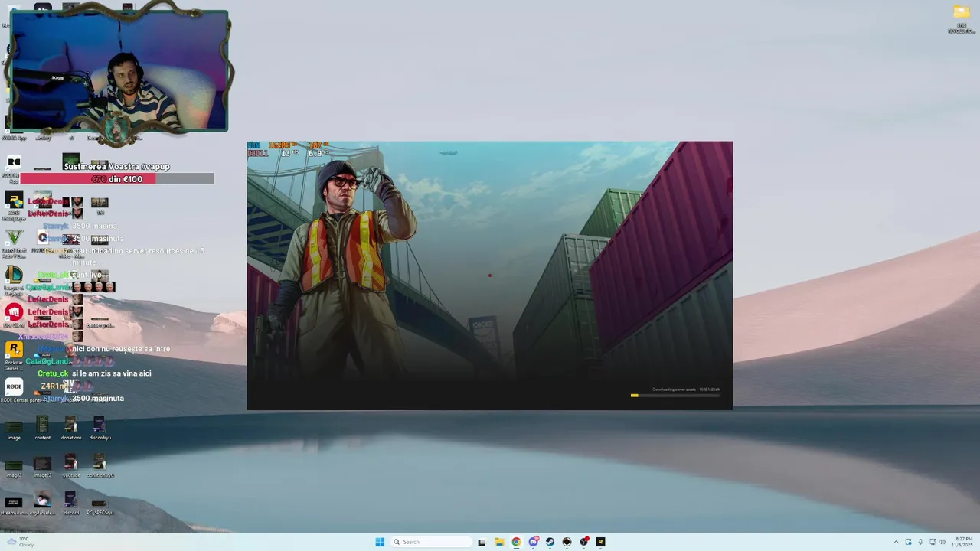Click the game loading screen window
This screenshot has width=980, height=551.
(x=490, y=275)
